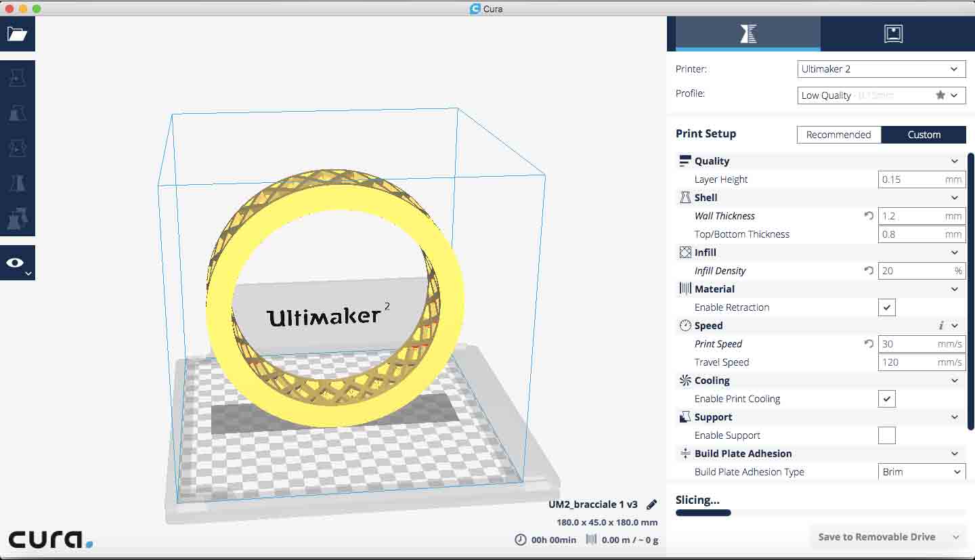The width and height of the screenshot is (975, 560).
Task: Select the Move tool icon
Action: point(17,79)
